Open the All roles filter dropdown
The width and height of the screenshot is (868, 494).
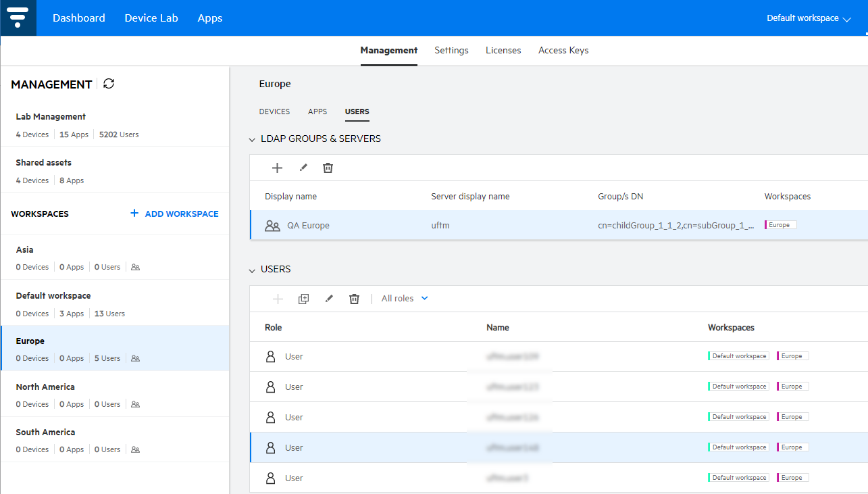404,299
